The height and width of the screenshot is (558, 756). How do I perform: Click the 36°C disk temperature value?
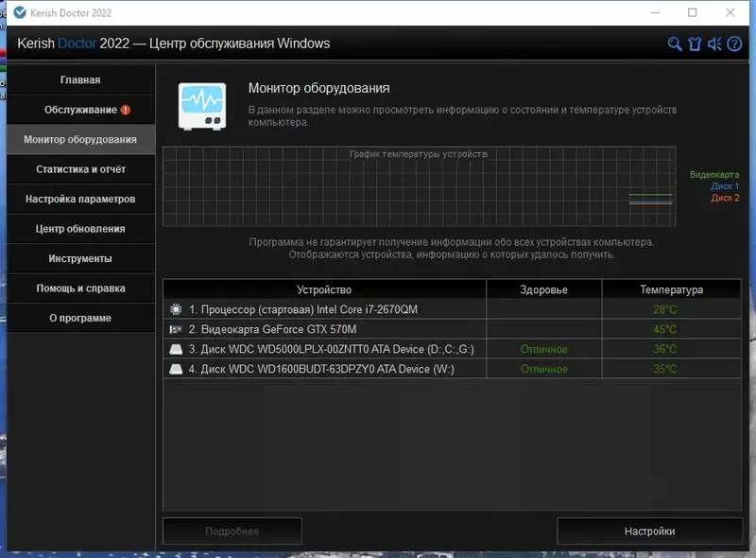pyautogui.click(x=665, y=349)
